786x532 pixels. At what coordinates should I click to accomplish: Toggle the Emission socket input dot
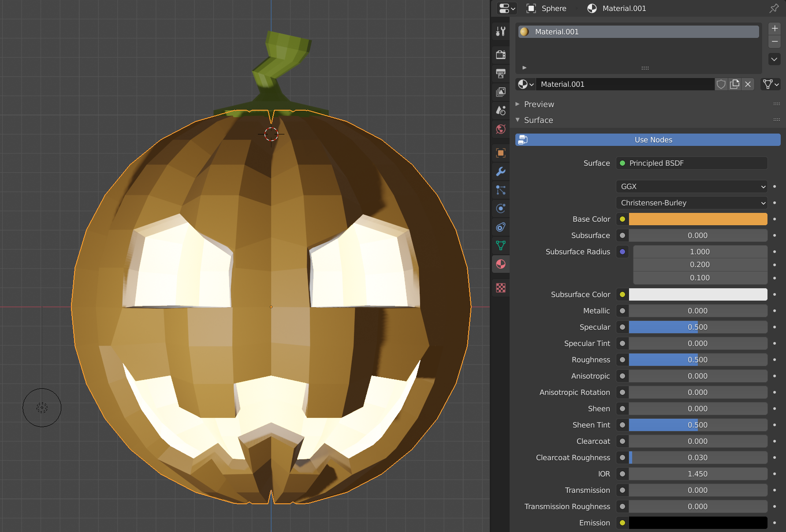pos(622,523)
